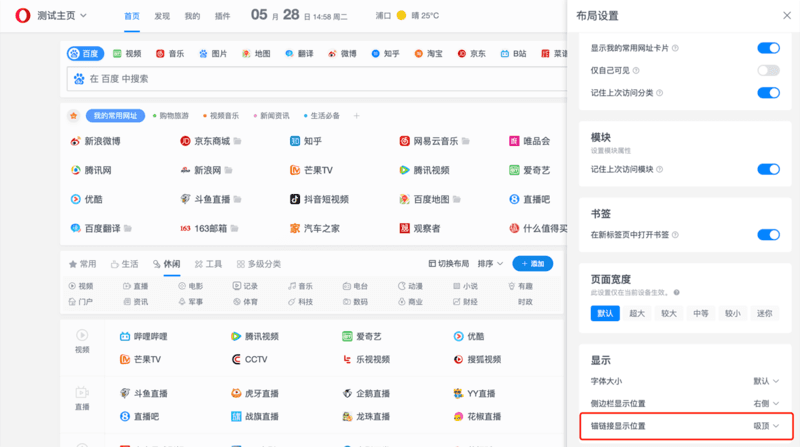Toggle 记住上次访问分类 switch
800x447 pixels.
point(768,93)
